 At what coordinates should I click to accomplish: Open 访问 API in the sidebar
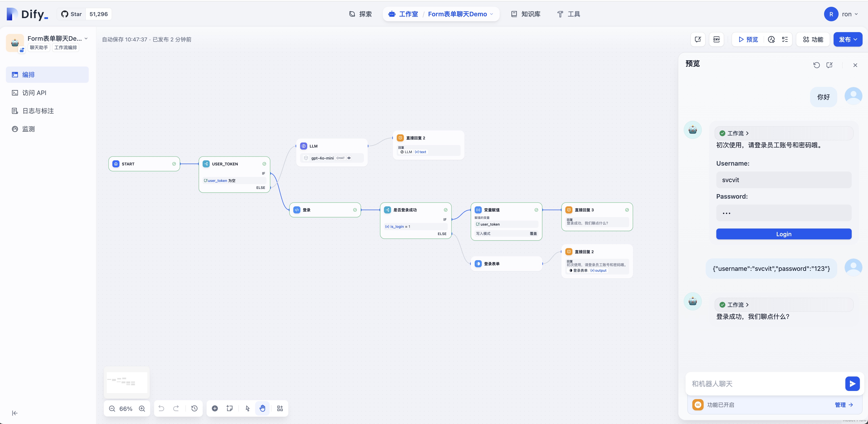34,93
